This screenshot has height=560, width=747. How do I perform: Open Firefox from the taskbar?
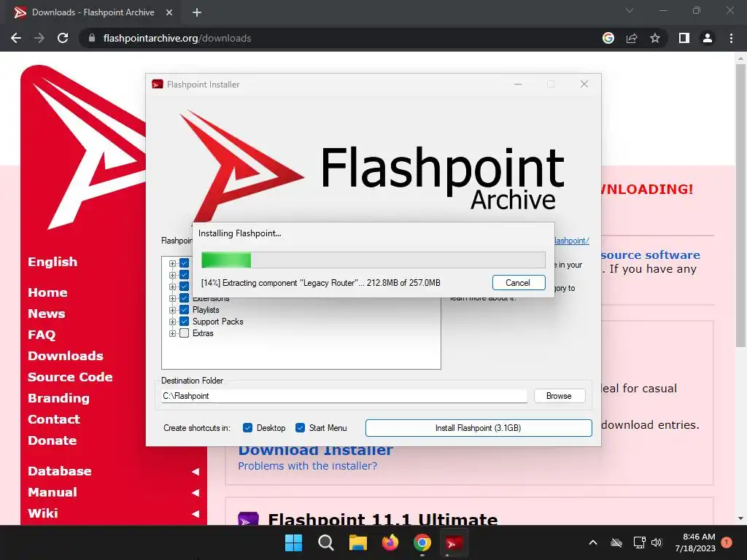[x=390, y=542]
